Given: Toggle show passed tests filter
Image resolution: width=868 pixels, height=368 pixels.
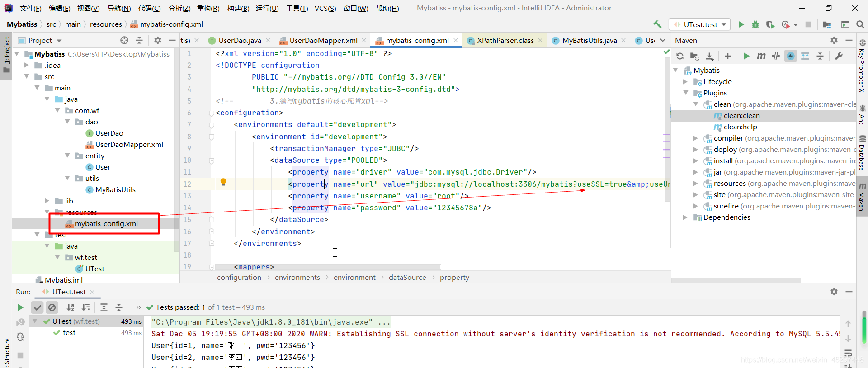Looking at the screenshot, I should pos(38,307).
